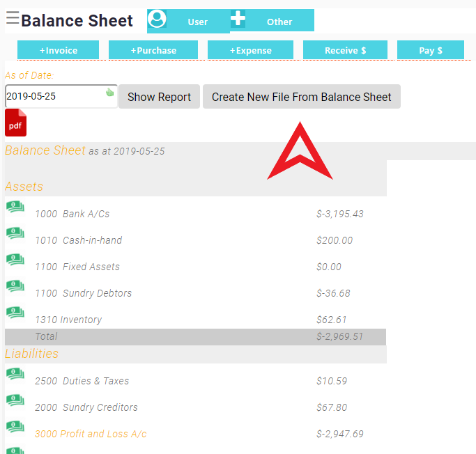Export balance sheet using the PDF icon

(x=15, y=123)
